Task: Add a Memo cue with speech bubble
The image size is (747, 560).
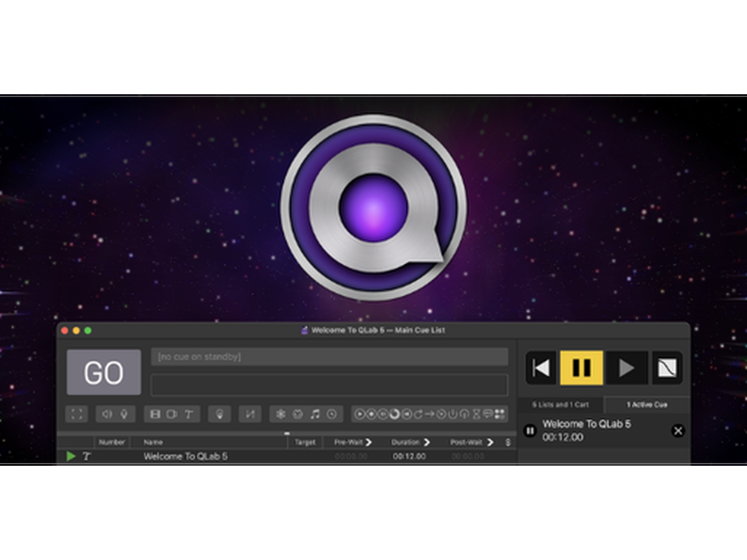Action: click(487, 413)
